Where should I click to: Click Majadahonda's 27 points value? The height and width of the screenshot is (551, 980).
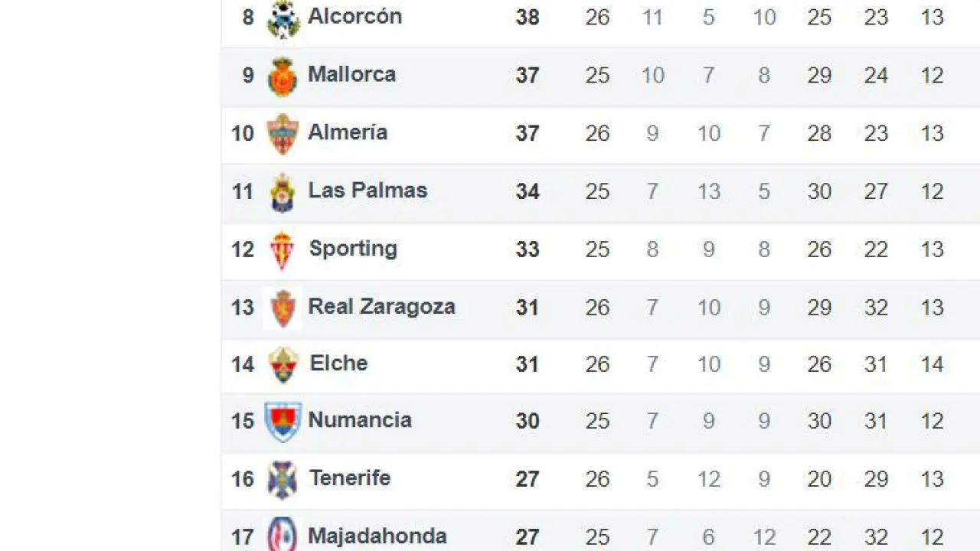tap(528, 537)
